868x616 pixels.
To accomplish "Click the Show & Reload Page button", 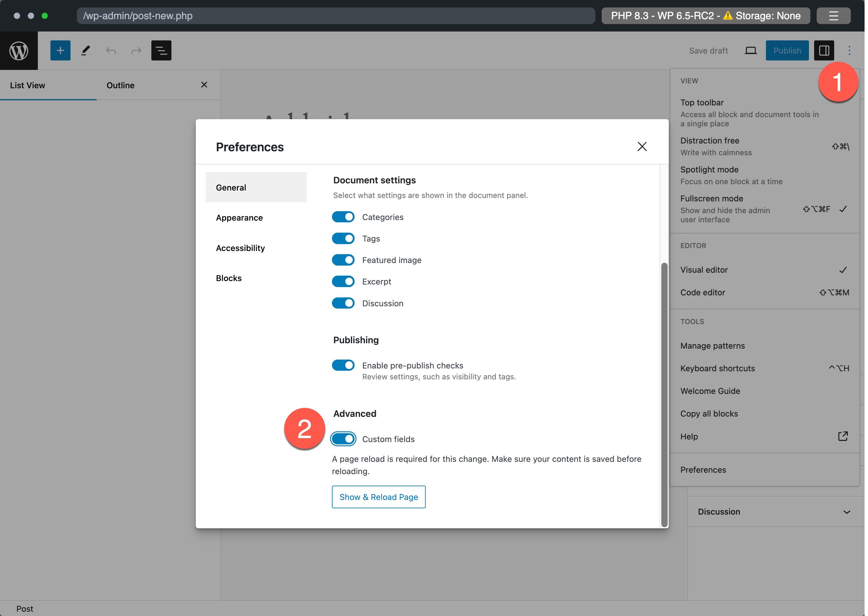I will (379, 497).
